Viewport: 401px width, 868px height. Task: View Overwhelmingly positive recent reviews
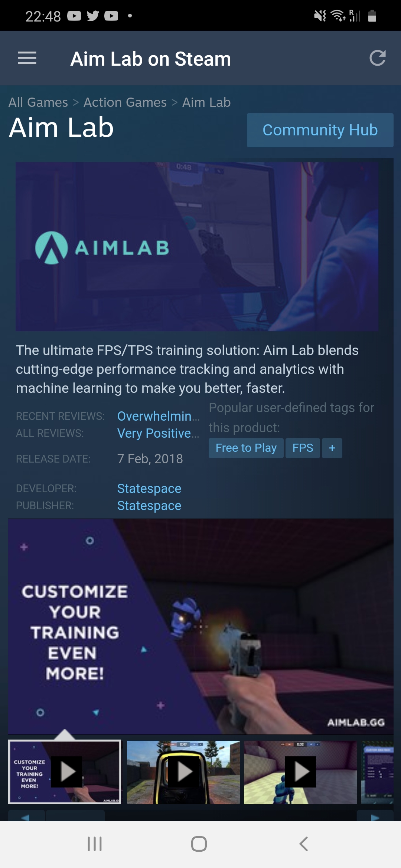(x=159, y=416)
